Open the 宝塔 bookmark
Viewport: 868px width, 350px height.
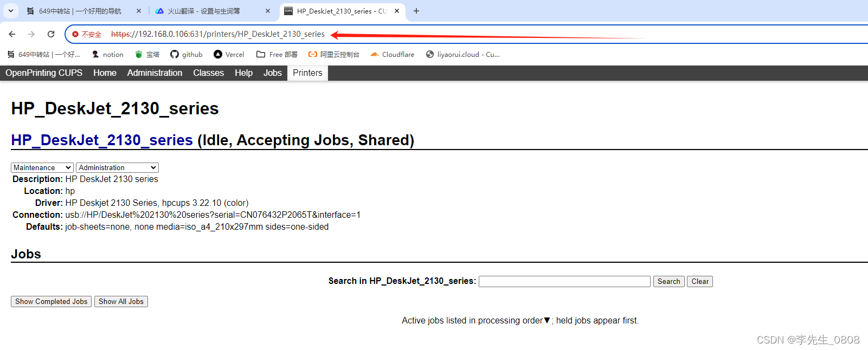point(147,54)
